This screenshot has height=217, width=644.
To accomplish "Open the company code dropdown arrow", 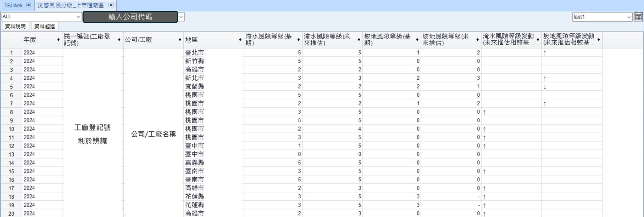I will (181, 17).
